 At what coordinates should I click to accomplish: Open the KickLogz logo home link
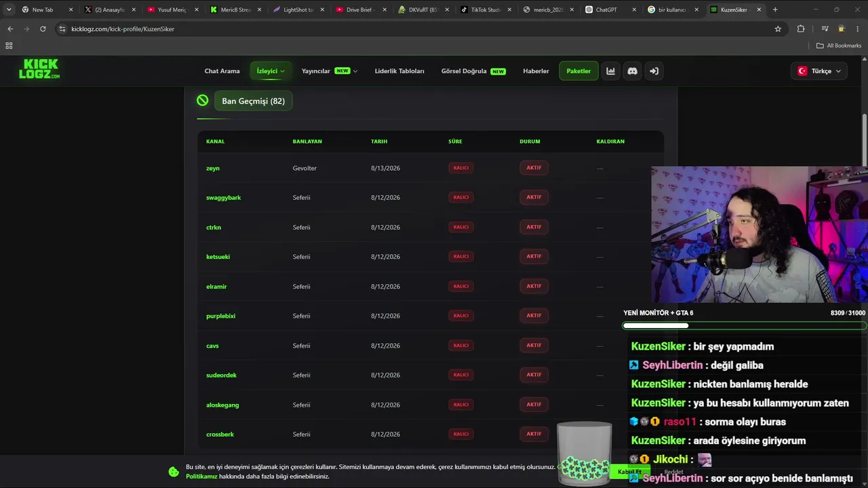(x=39, y=68)
